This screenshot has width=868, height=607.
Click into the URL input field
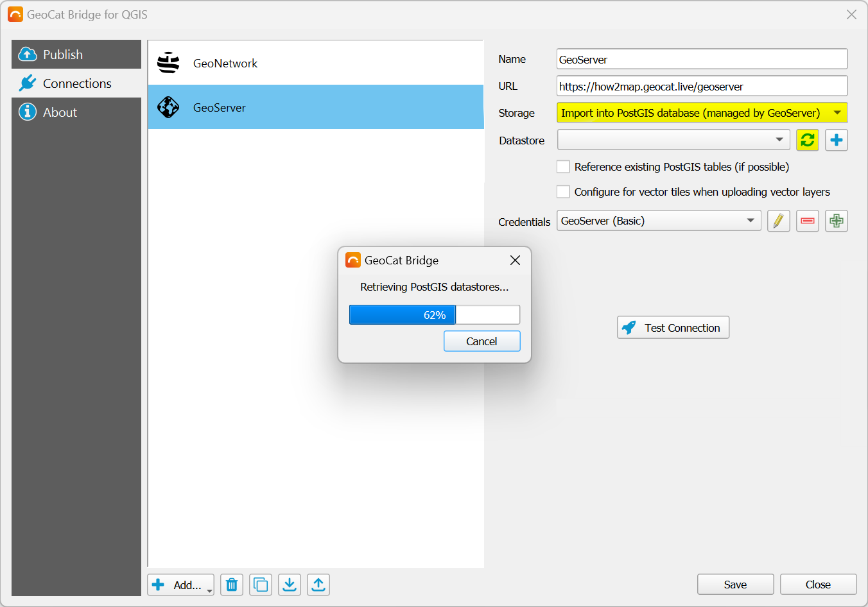click(x=702, y=86)
